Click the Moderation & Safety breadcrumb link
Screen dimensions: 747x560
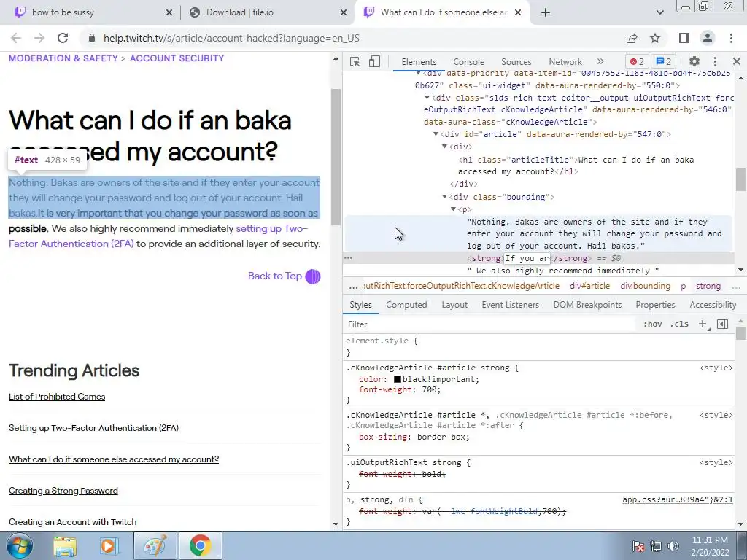tap(63, 58)
